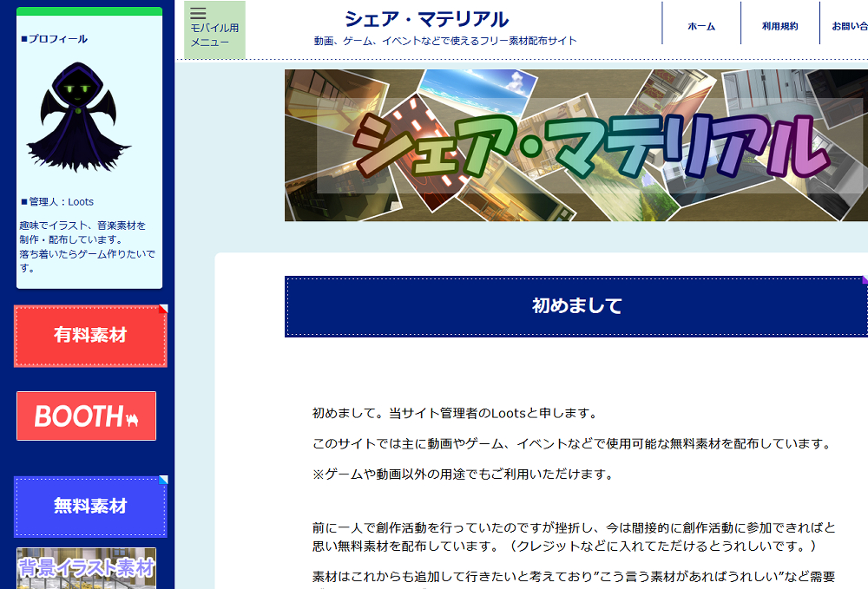Open the ホーム navigation item

click(700, 26)
